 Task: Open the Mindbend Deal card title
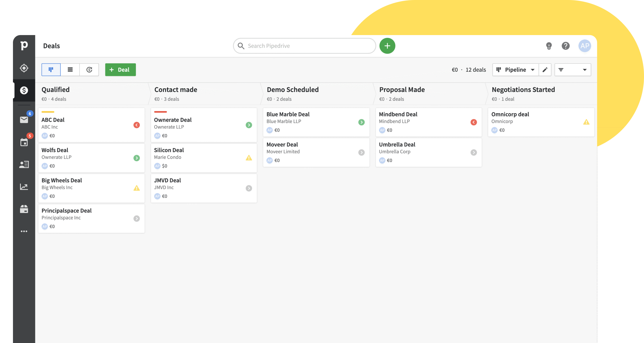pyautogui.click(x=398, y=114)
